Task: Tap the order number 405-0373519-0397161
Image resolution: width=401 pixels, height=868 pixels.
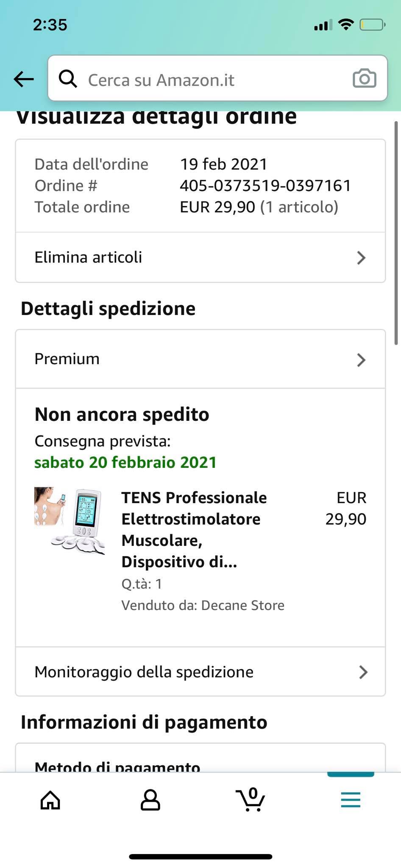Action: 265,186
